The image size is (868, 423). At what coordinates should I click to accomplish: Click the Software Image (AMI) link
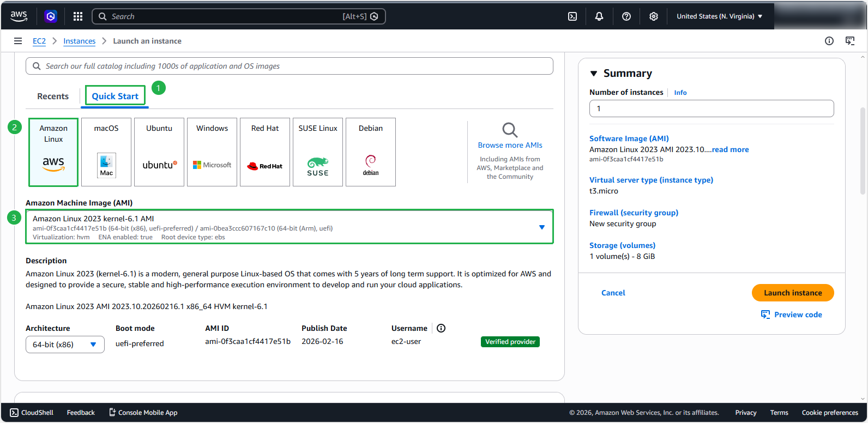click(x=629, y=138)
